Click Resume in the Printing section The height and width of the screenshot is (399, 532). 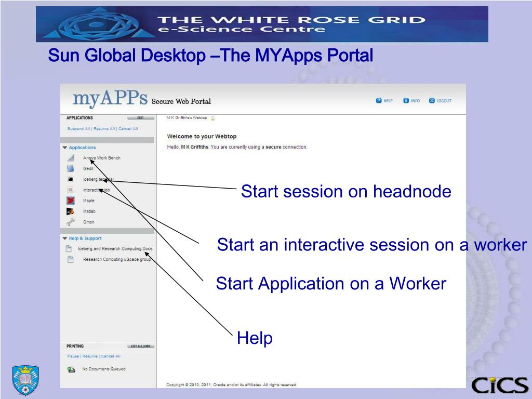point(90,356)
